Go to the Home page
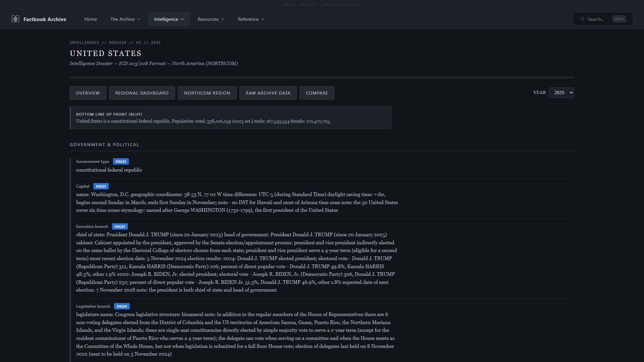The image size is (644, 362). coord(91,19)
